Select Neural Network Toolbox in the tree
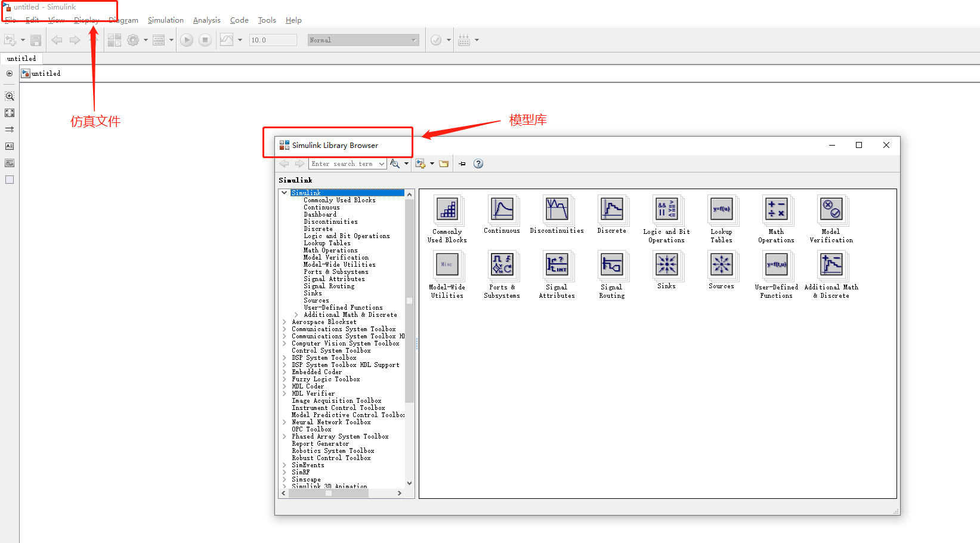 [x=331, y=422]
